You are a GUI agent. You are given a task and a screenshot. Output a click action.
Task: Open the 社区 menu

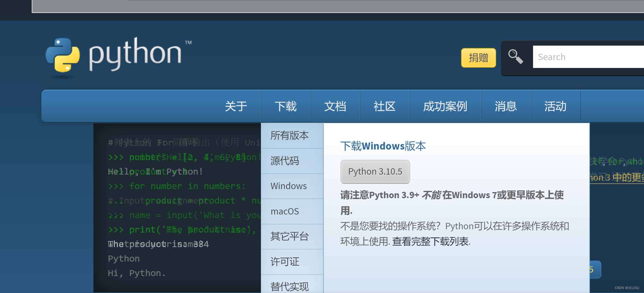[x=385, y=106]
